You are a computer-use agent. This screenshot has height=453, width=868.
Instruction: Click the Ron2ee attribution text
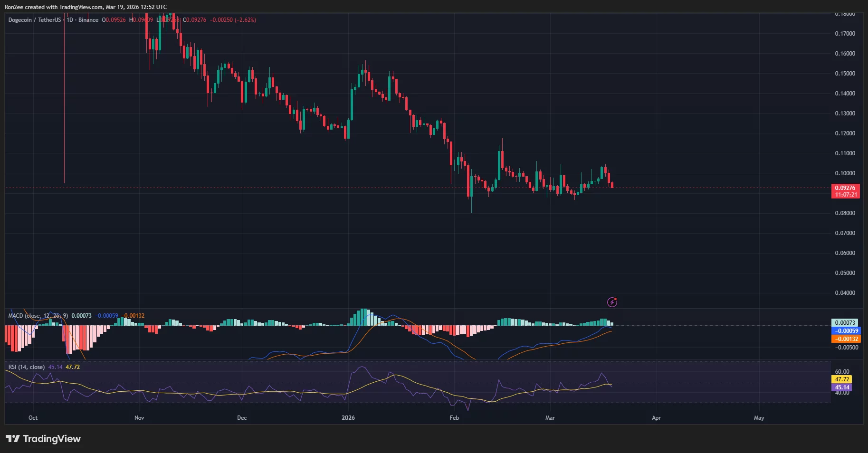(15, 7)
